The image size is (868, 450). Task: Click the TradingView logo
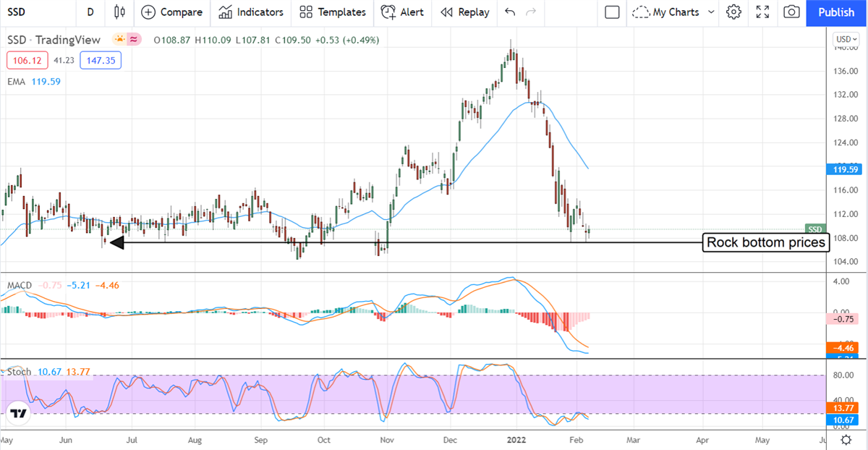18,415
